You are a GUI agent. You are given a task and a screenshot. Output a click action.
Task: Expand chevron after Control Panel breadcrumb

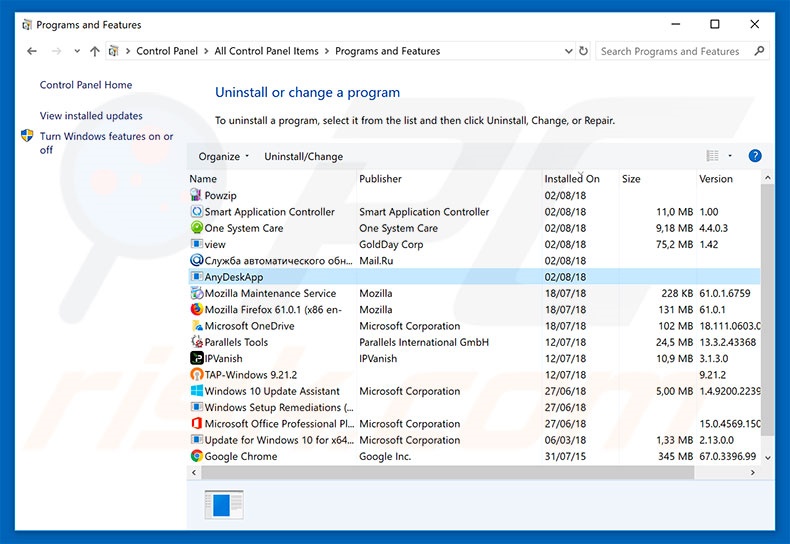[206, 51]
